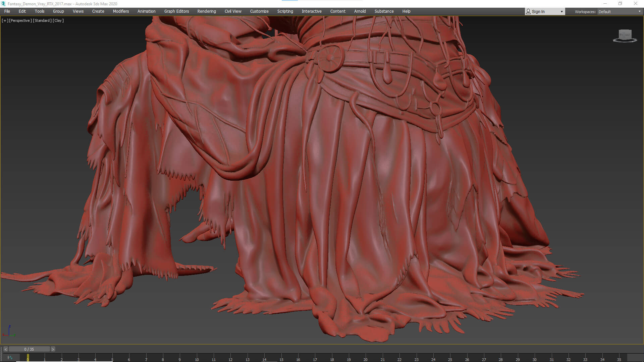
Task: Open the Create menu
Action: (x=98, y=11)
